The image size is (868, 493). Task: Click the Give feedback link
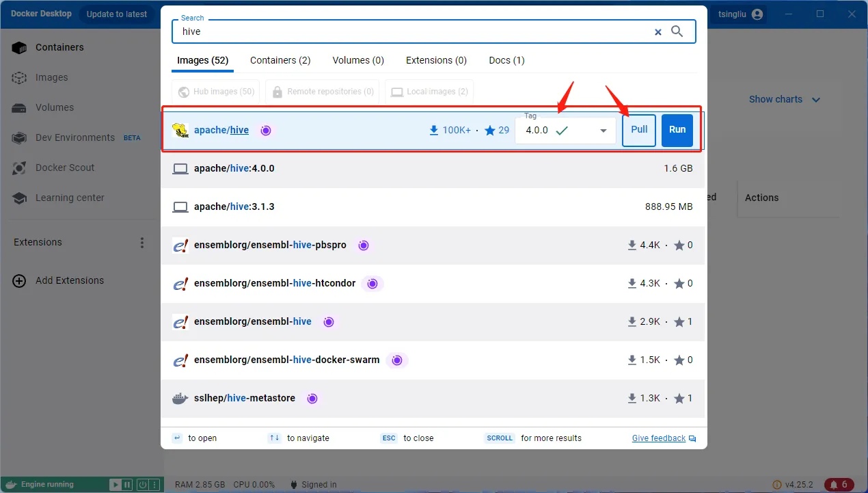pos(664,438)
